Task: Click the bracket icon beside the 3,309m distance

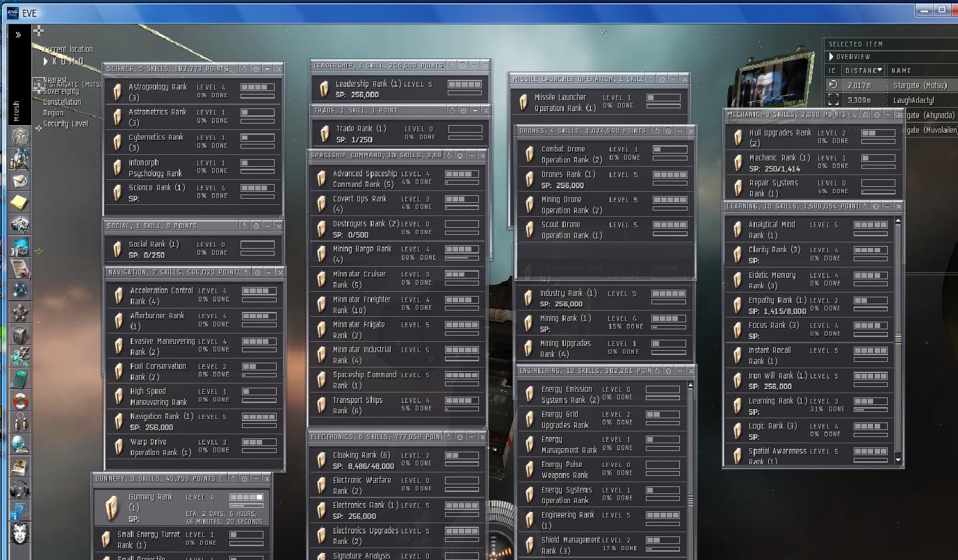Action: click(x=834, y=100)
